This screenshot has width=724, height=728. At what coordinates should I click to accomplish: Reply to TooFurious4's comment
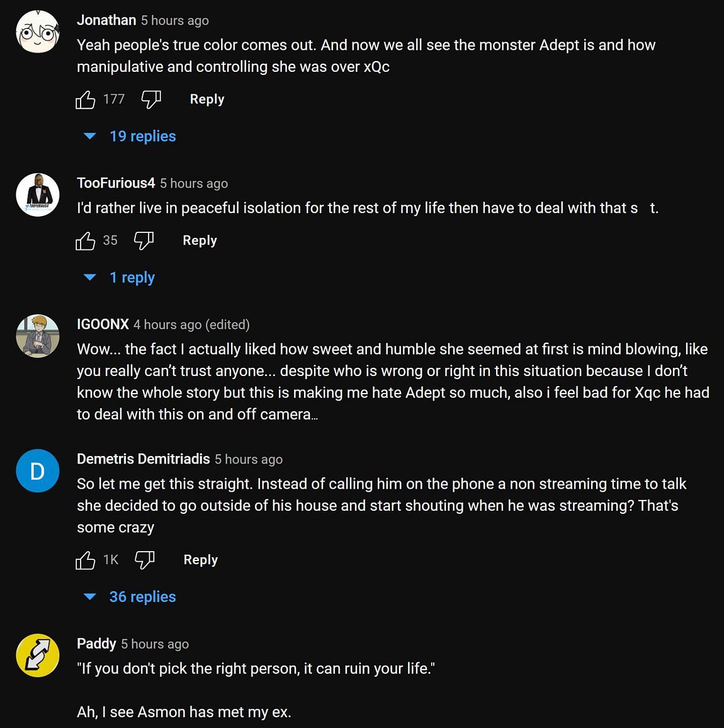tap(200, 241)
